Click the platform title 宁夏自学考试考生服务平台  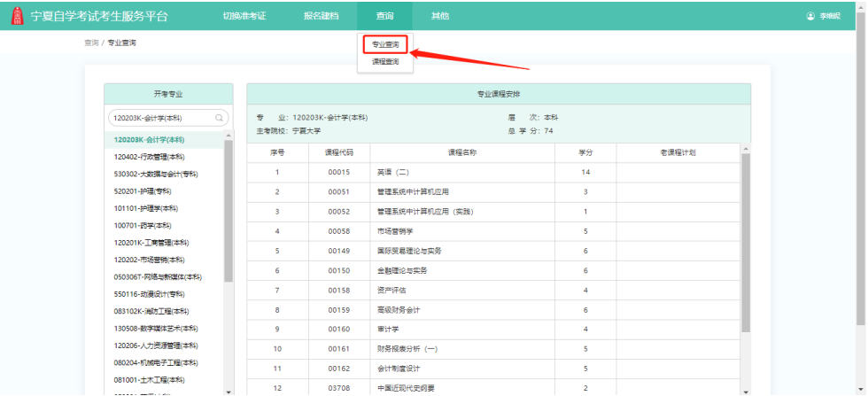[x=98, y=16]
